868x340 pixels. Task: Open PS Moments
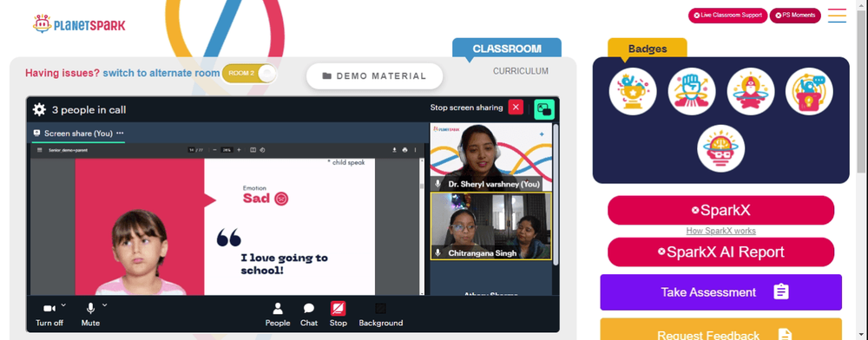point(795,16)
